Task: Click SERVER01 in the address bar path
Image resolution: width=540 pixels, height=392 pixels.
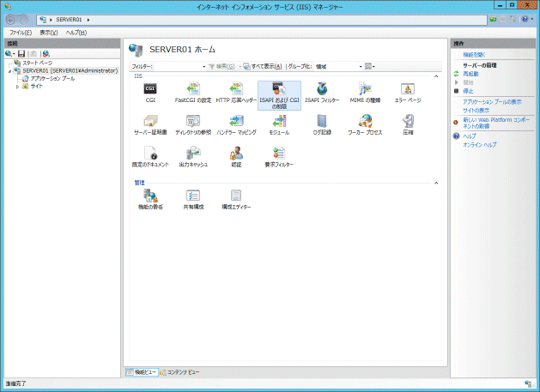Action: pyautogui.click(x=69, y=20)
